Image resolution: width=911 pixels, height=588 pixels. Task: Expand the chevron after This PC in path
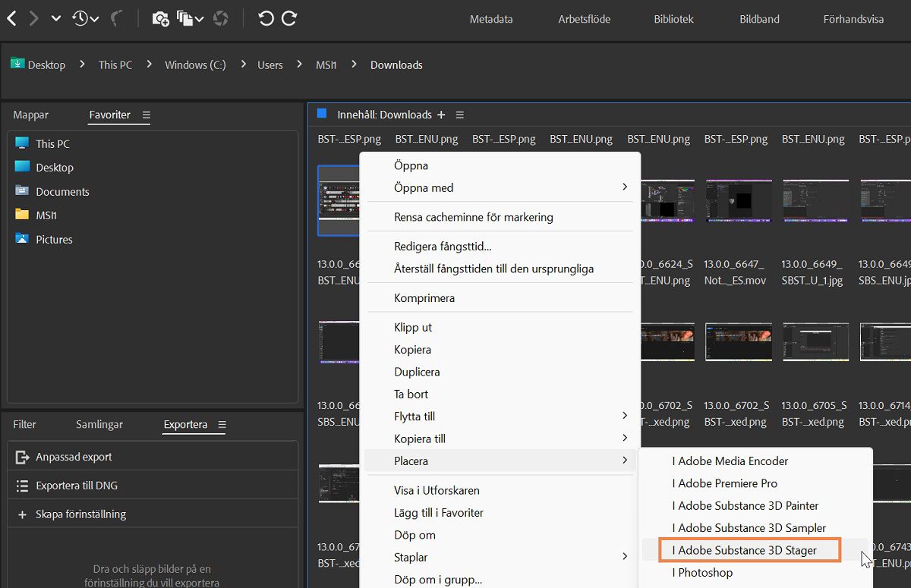[149, 64]
